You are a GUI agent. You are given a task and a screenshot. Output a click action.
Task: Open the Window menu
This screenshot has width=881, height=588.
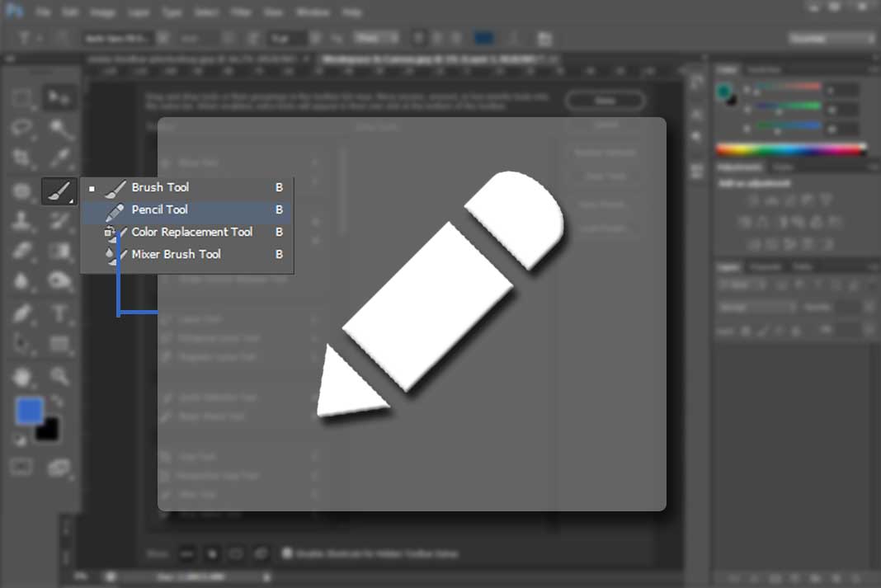[x=313, y=12]
